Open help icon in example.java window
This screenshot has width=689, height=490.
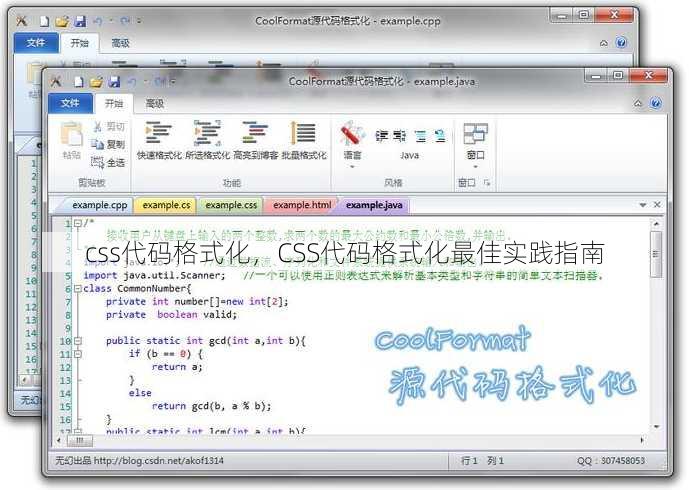pos(656,103)
